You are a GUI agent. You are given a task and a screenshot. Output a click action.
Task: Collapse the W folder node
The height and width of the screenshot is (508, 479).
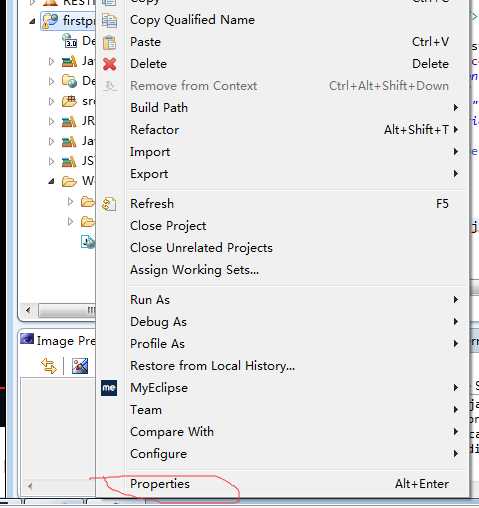tap(51, 181)
